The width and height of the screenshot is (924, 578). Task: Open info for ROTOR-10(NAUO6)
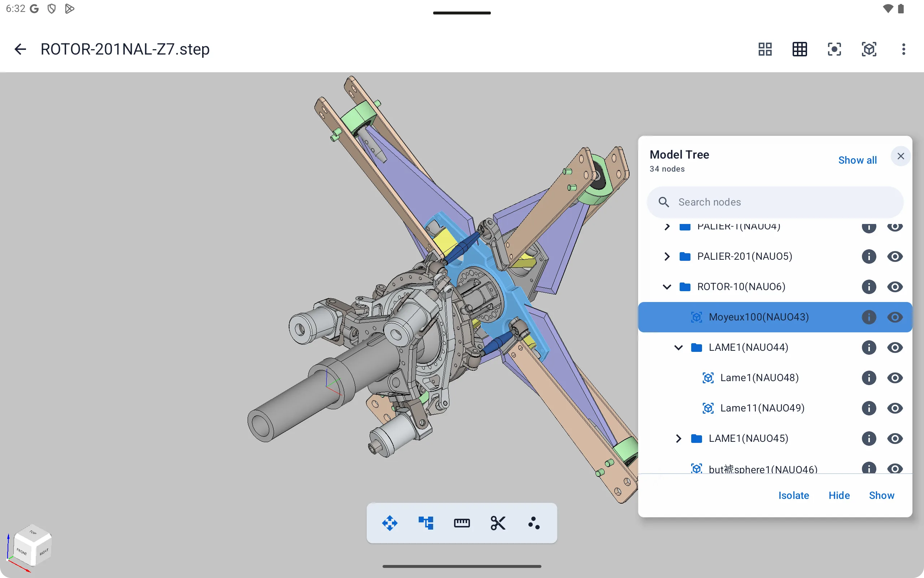point(869,287)
